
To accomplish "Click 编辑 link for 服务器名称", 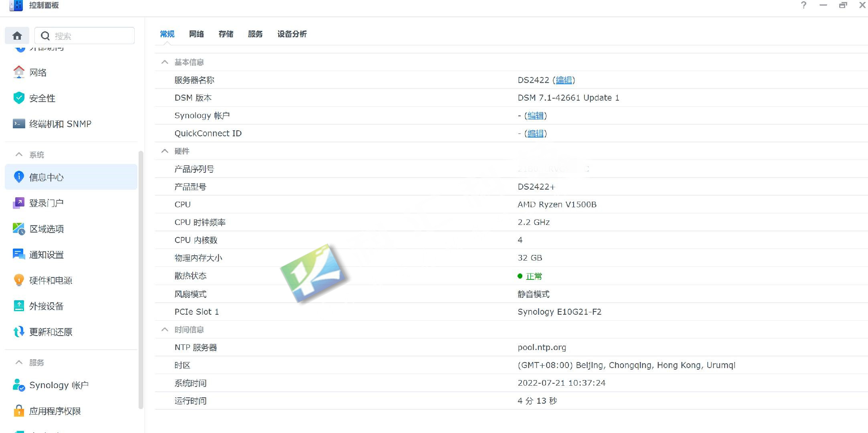I will pyautogui.click(x=564, y=80).
